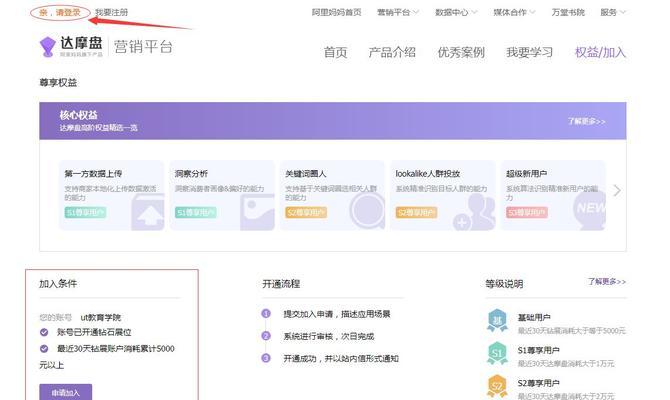Click the magnifier icon in 关键词圈人 card
670x400 pixels.
pyautogui.click(x=367, y=211)
